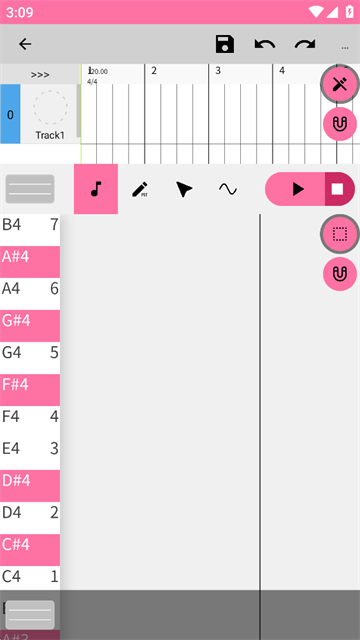Image resolution: width=360 pixels, height=640 pixels.
Task: Expand track panel with >>> button
Action: pos(40,75)
